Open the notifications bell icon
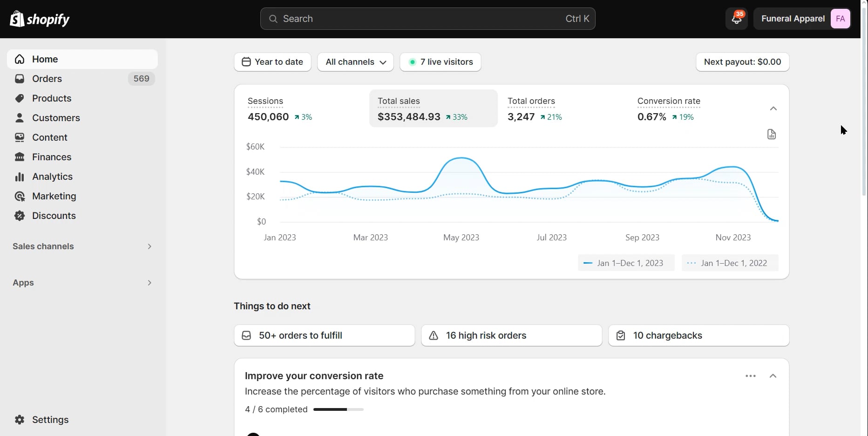 737,19
